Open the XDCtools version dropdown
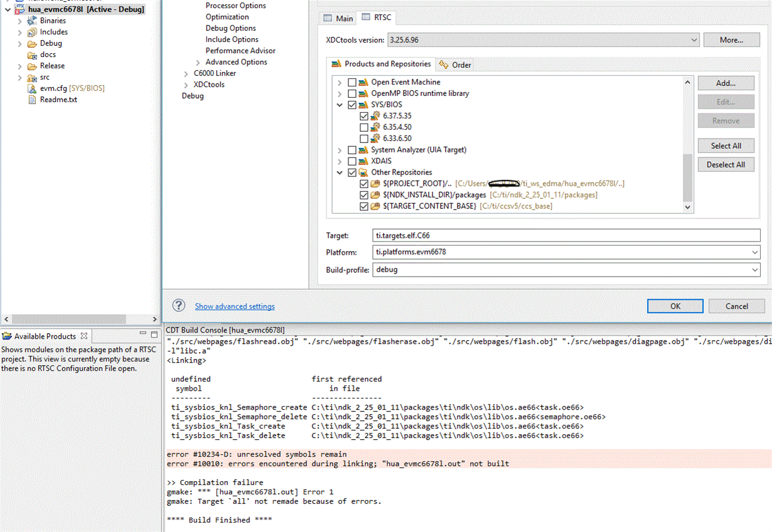 point(694,40)
